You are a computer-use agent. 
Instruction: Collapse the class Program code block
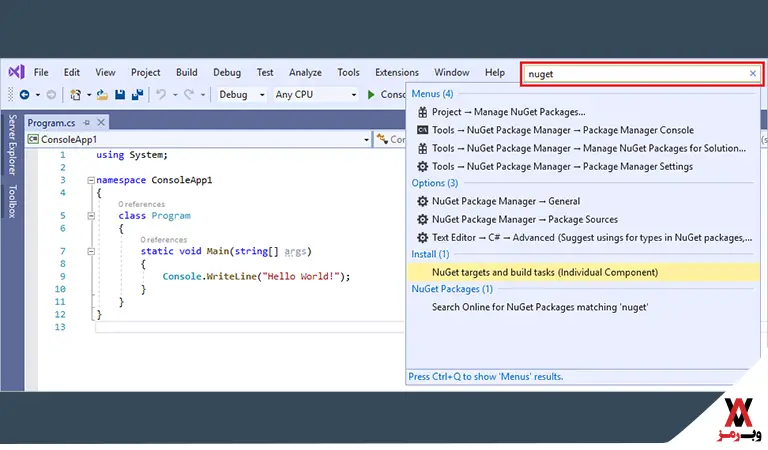(x=91, y=215)
